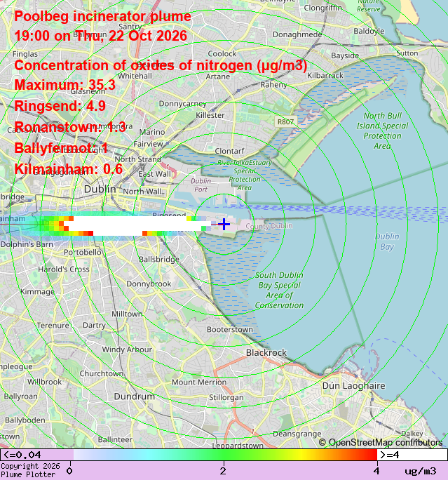Click the Donnybrook map label
This screenshot has width=448, height=480.
[x=149, y=284]
